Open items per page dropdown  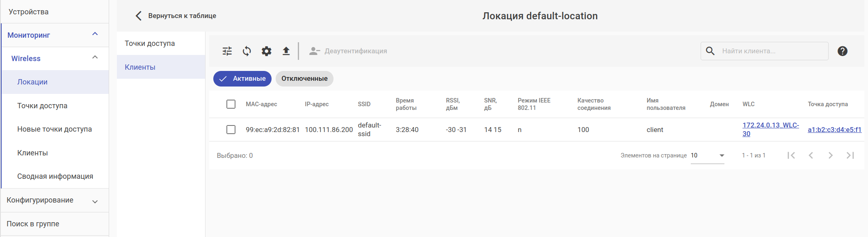(708, 155)
